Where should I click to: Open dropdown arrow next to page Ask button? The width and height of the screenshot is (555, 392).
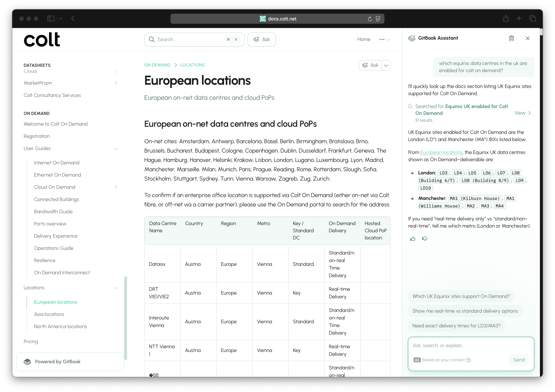(386, 65)
